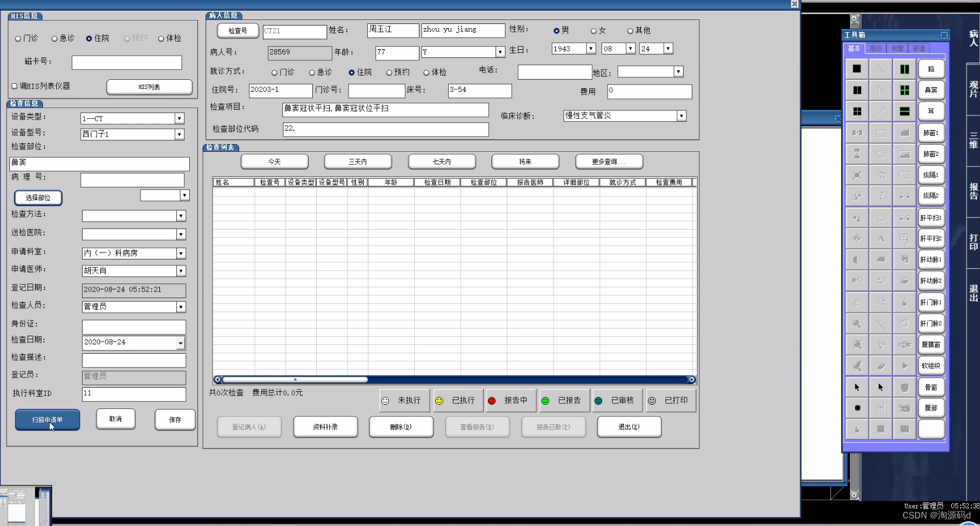Choose the green two-column layout icon
This screenshot has width=980, height=526.
pos(905,69)
